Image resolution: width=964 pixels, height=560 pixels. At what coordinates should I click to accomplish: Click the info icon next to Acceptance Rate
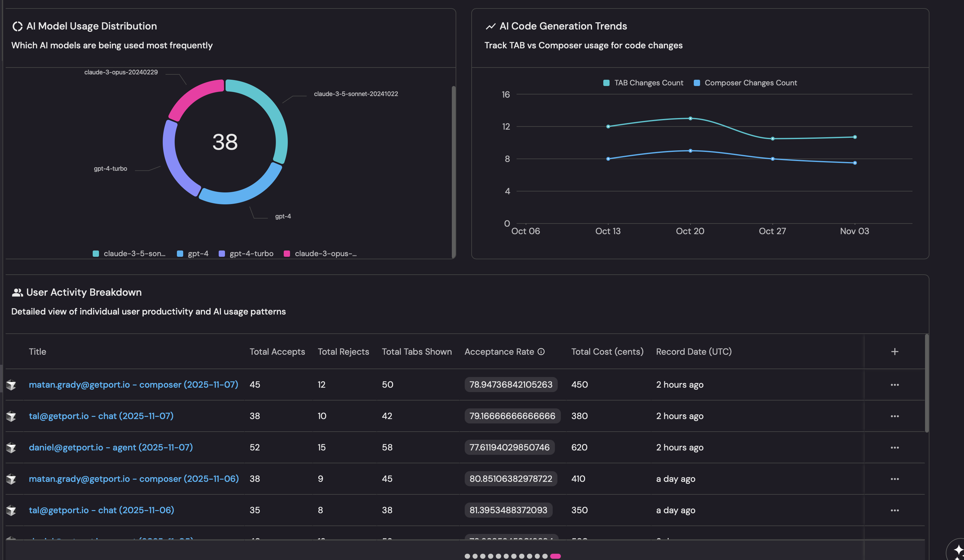click(541, 352)
